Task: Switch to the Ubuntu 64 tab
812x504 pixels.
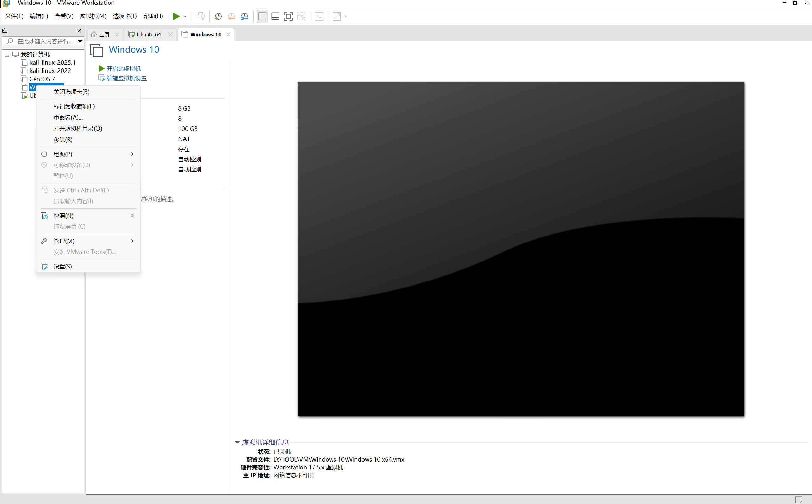Action: 149,35
